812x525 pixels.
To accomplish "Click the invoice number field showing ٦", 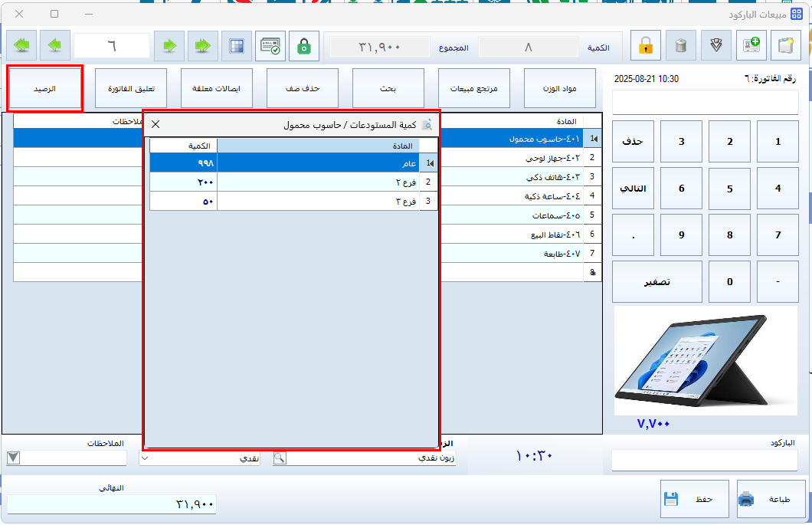I will 112,46.
